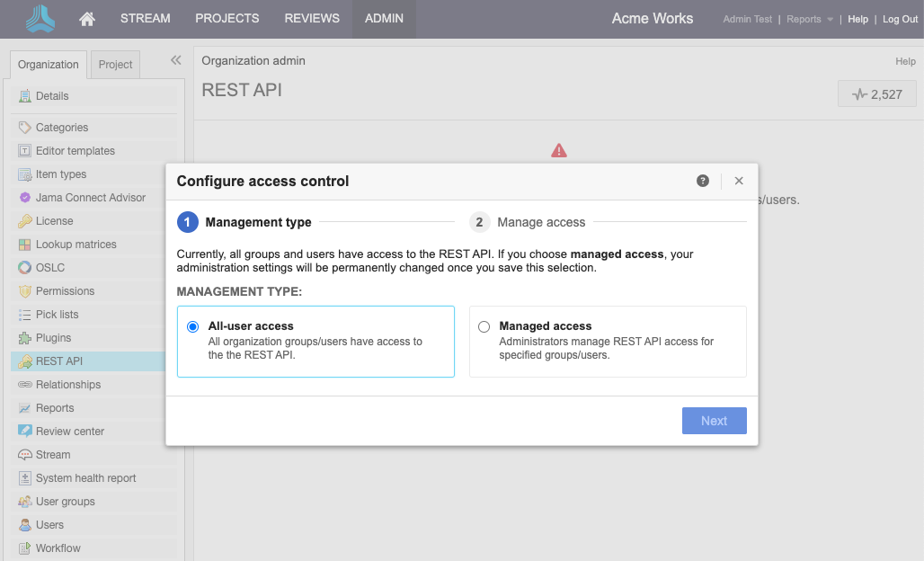The height and width of the screenshot is (561, 924).
Task: Open System health report in sidebar
Action: pyautogui.click(x=93, y=478)
